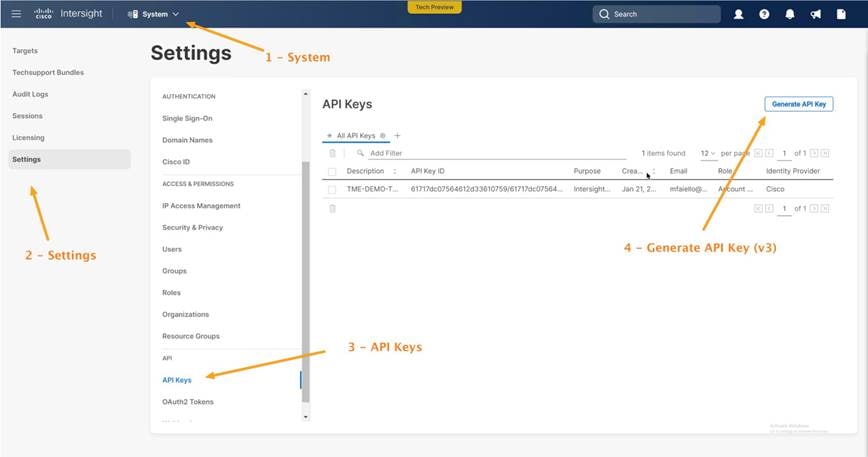Click the settings list scrollbar thumb
The height and width of the screenshot is (457, 868).
pyautogui.click(x=306, y=282)
